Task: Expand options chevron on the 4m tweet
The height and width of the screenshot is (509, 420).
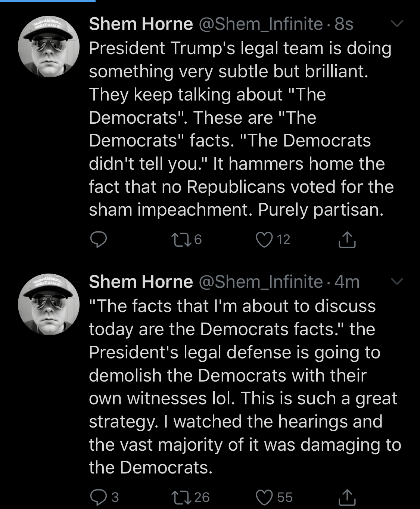Action: [x=396, y=281]
